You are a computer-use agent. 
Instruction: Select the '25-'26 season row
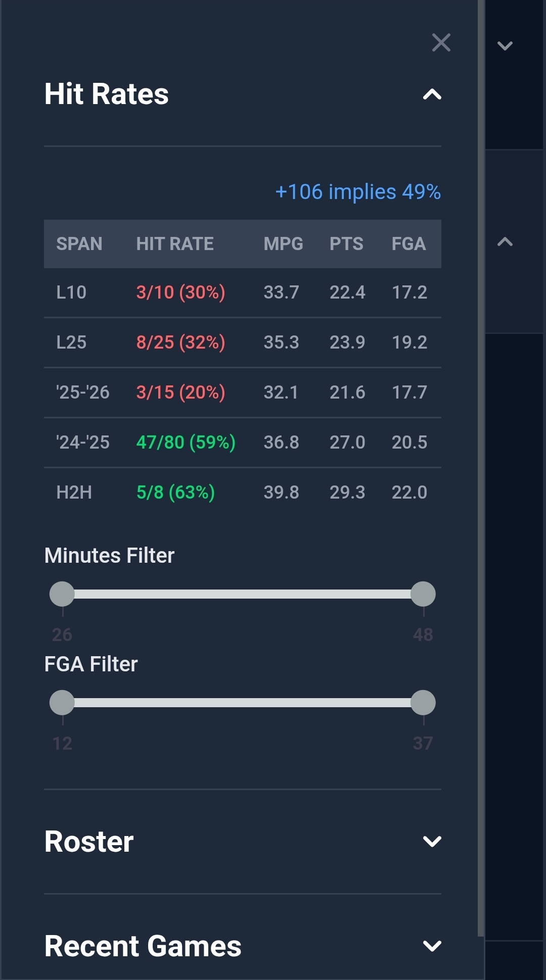243,392
